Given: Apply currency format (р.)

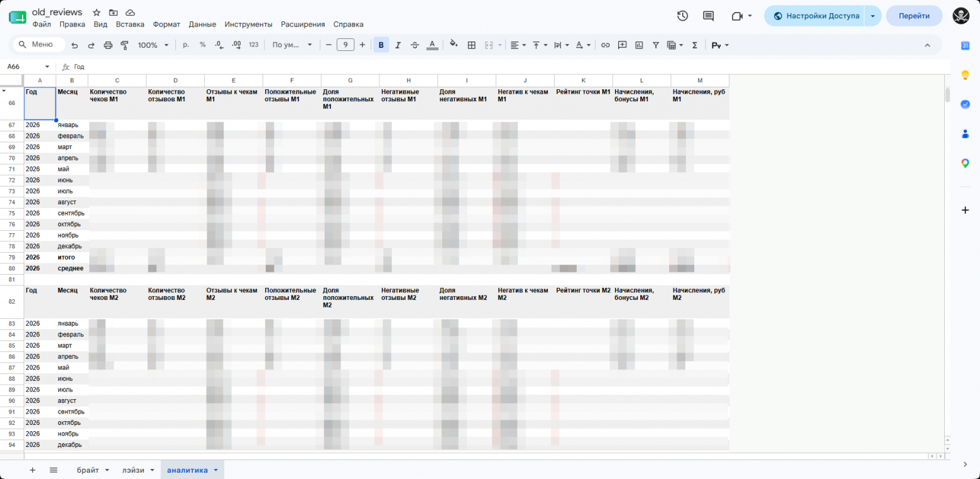Looking at the screenshot, I should click(186, 45).
